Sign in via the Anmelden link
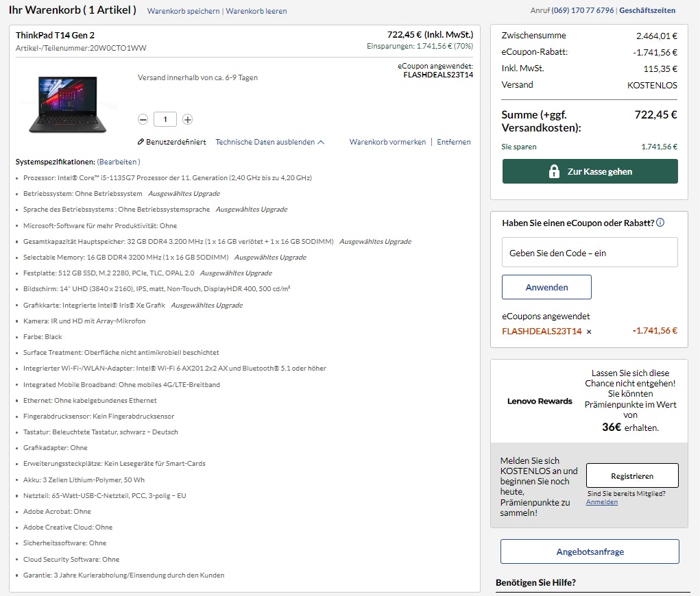Image resolution: width=700 pixels, height=596 pixels. (x=601, y=501)
